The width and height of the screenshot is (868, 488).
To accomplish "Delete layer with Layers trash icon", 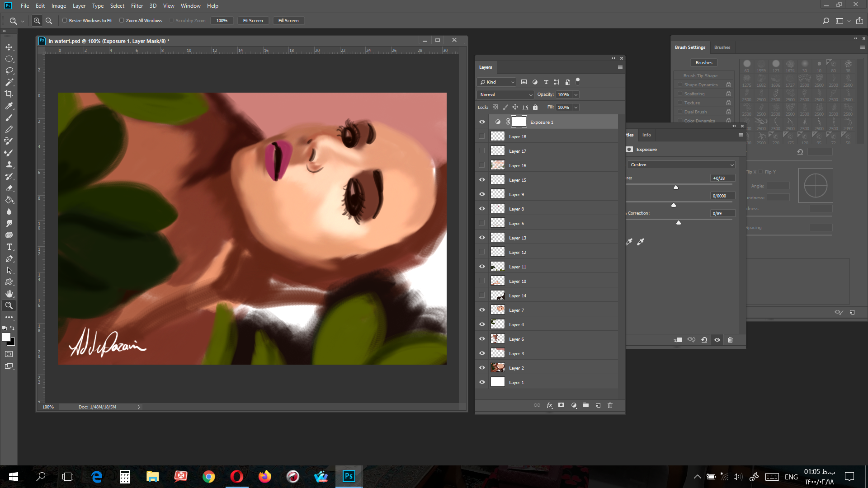I will pyautogui.click(x=610, y=405).
